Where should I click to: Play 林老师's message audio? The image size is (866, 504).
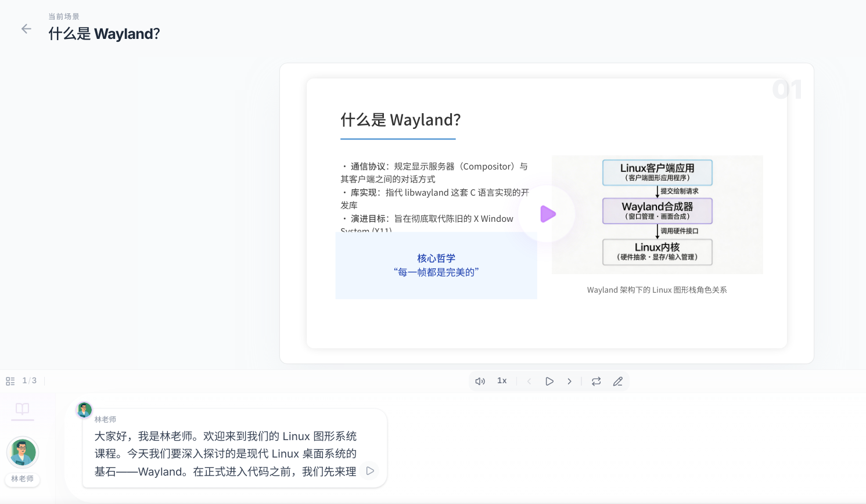pyautogui.click(x=370, y=471)
